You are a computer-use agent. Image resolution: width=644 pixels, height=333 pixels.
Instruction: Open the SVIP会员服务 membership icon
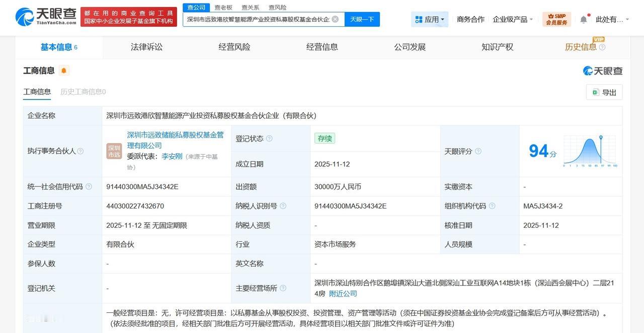tap(555, 18)
